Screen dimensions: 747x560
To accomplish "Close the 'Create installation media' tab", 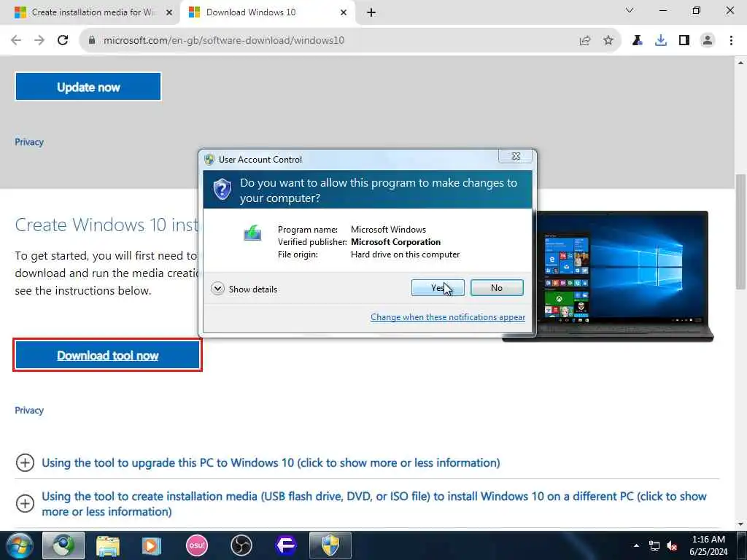I will pos(169,13).
